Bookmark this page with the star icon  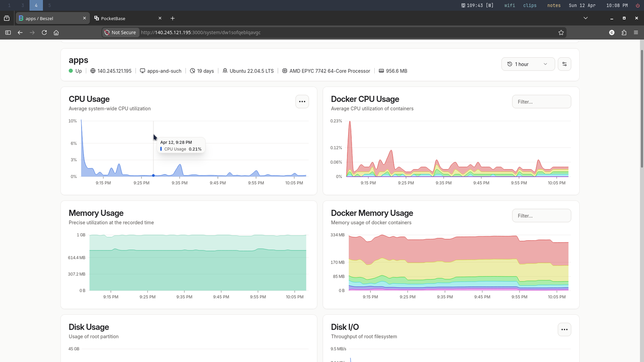(x=561, y=32)
